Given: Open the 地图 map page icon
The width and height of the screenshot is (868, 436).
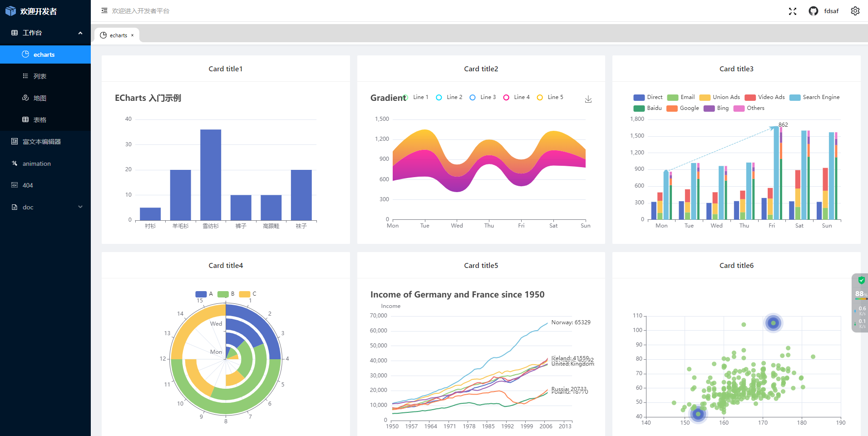Looking at the screenshot, I should 25,98.
